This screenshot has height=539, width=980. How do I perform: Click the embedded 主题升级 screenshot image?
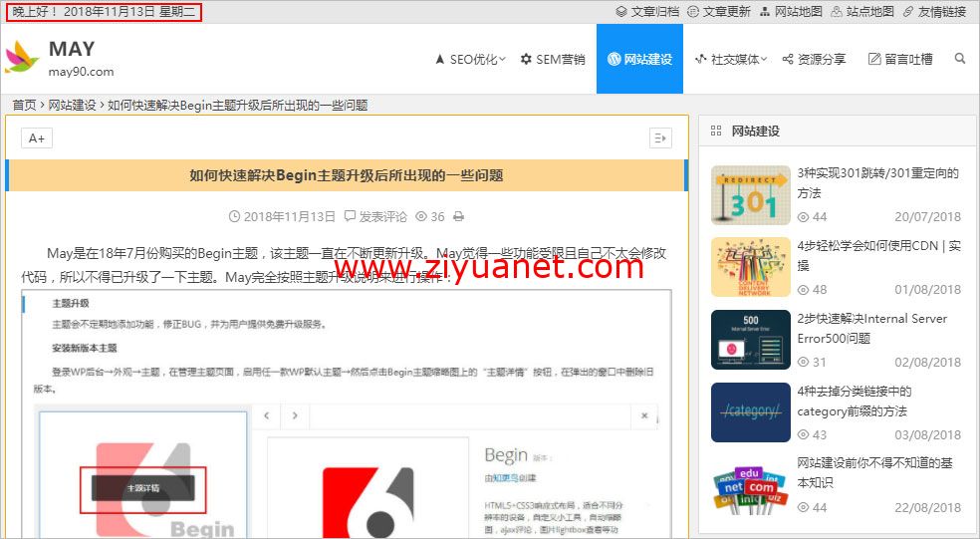tap(347, 412)
